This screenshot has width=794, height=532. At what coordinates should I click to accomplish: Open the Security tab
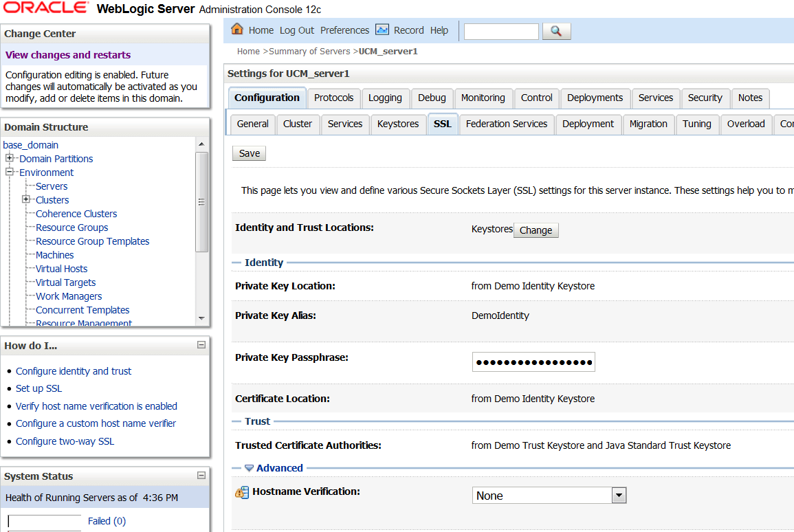click(x=705, y=98)
